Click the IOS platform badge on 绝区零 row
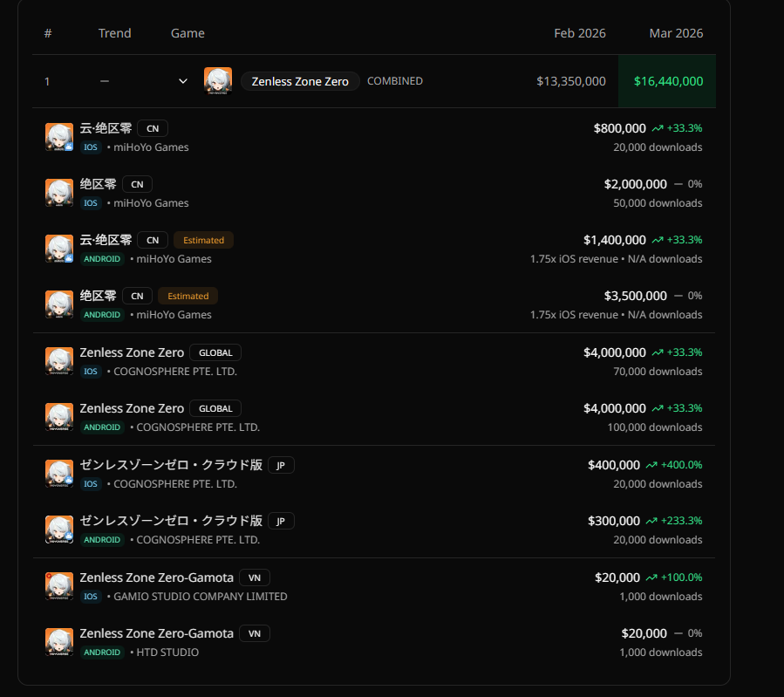Screen dimensions: 784x697 (x=91, y=203)
